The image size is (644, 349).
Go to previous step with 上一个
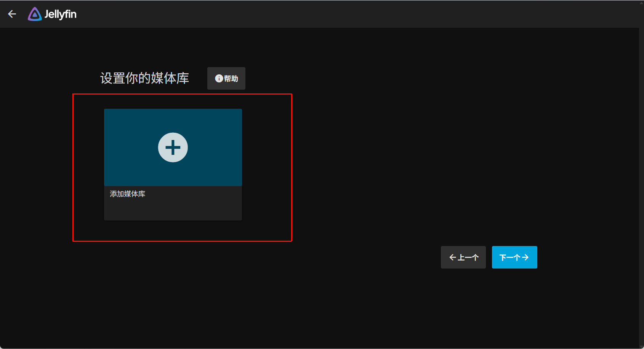pyautogui.click(x=463, y=257)
